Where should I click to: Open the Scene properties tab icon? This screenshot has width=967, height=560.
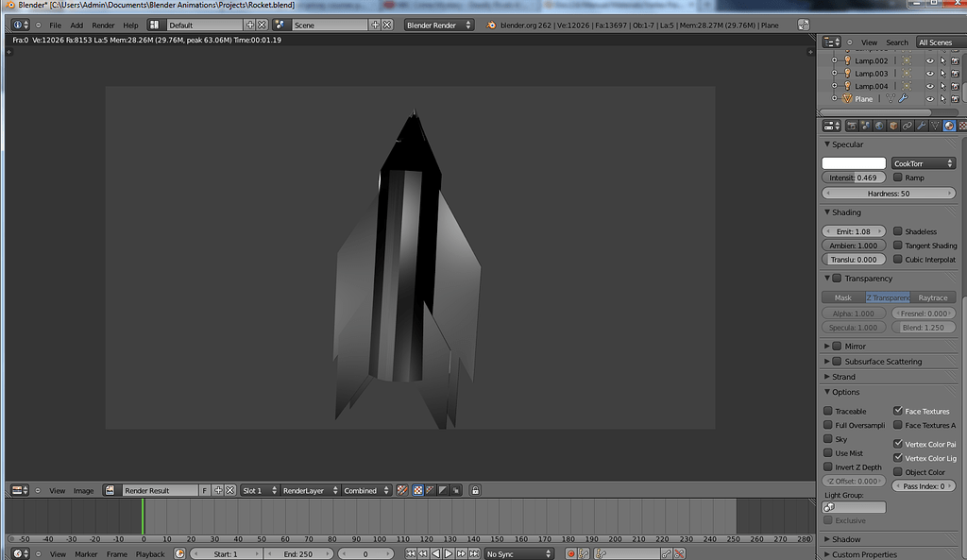865,126
